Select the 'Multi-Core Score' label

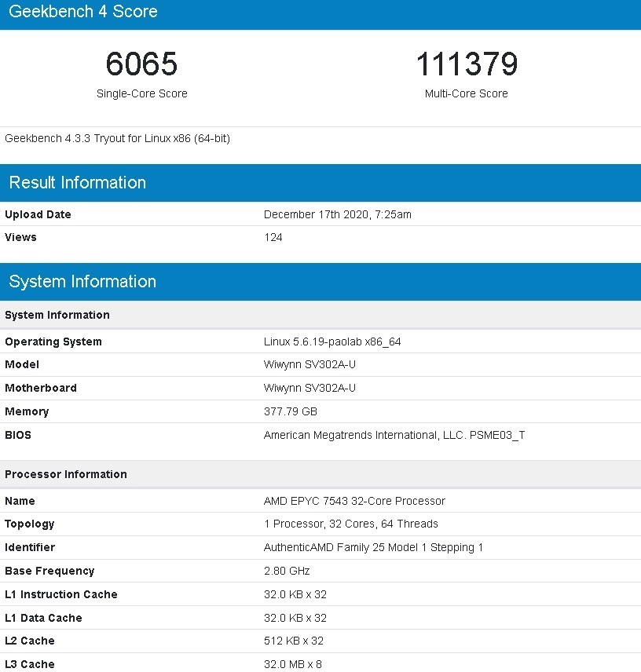pyautogui.click(x=467, y=93)
